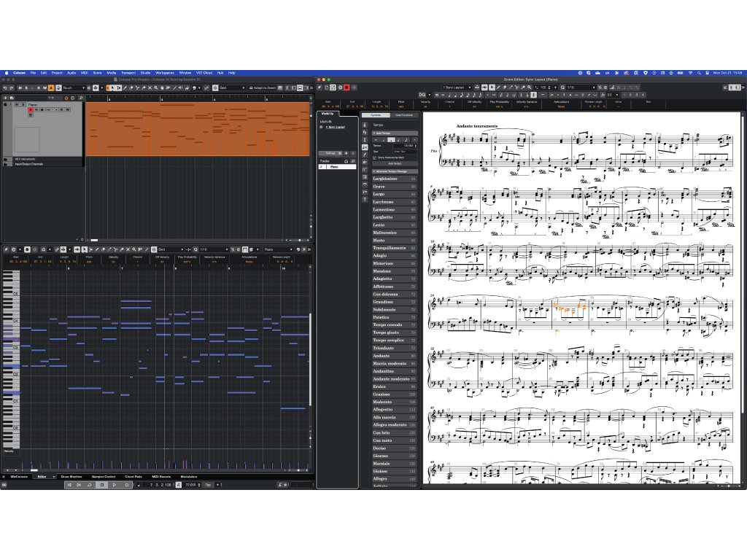
Task: Open the Touch automation mode dropdown
Action: click(x=74, y=87)
